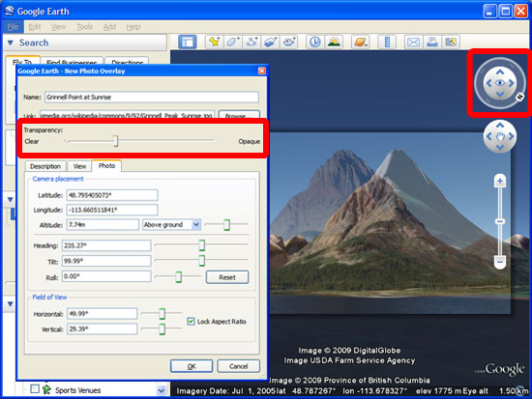Viewport: 532px width, 399px height.
Task: Click the move-left arrow on the hand joystick
Action: (488, 136)
